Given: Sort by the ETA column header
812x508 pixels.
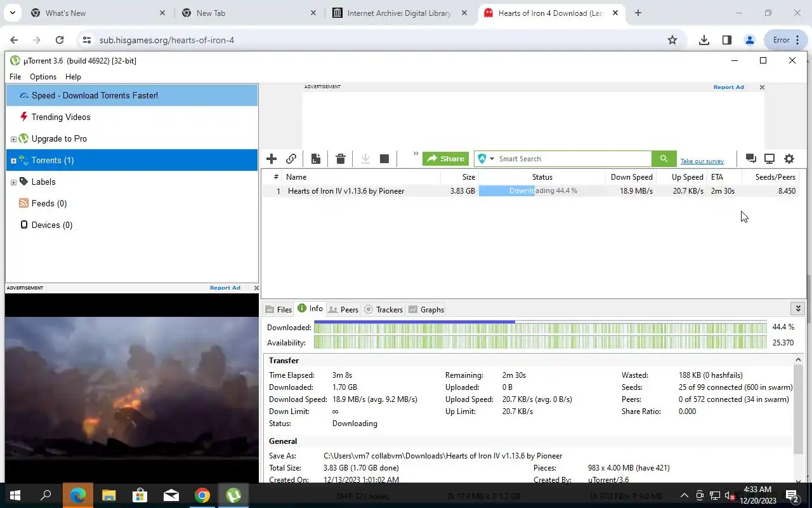Looking at the screenshot, I should (x=724, y=177).
